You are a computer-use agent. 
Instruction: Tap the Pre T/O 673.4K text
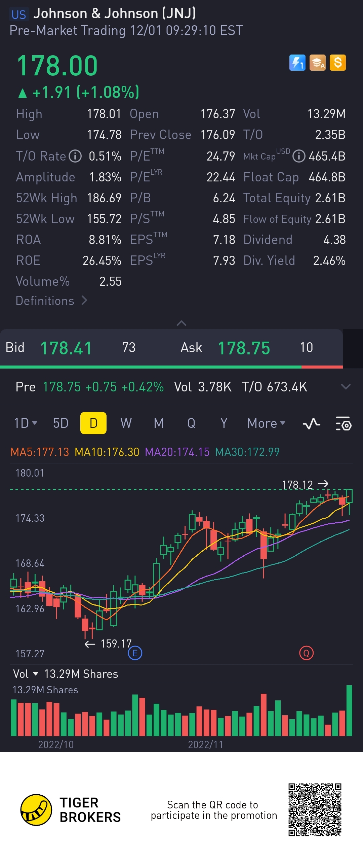274,387
